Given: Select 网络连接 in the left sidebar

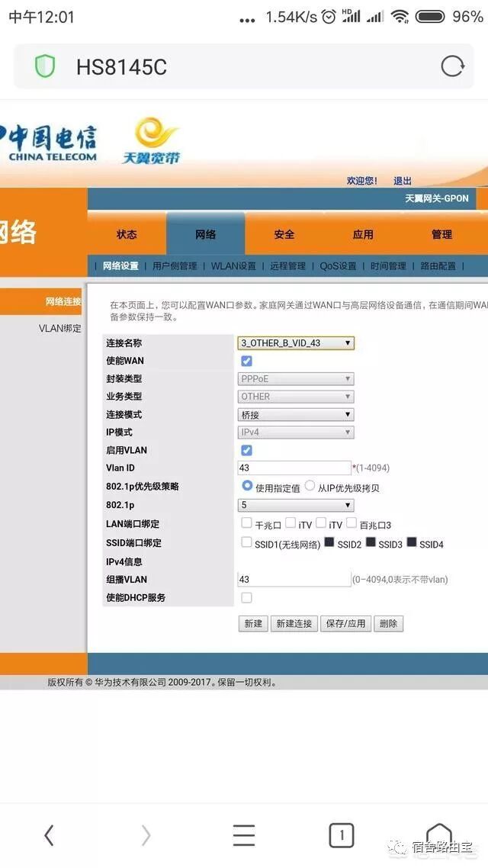Looking at the screenshot, I should [x=41, y=302].
